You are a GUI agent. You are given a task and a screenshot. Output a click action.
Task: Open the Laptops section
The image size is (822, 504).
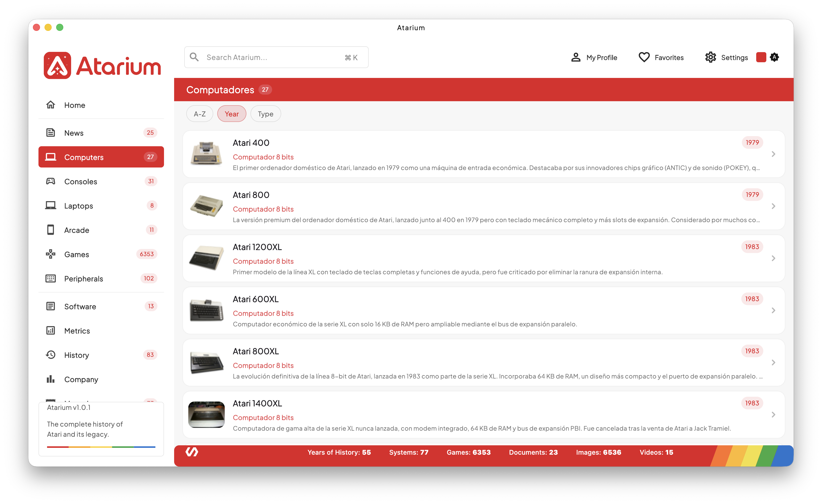click(x=101, y=205)
